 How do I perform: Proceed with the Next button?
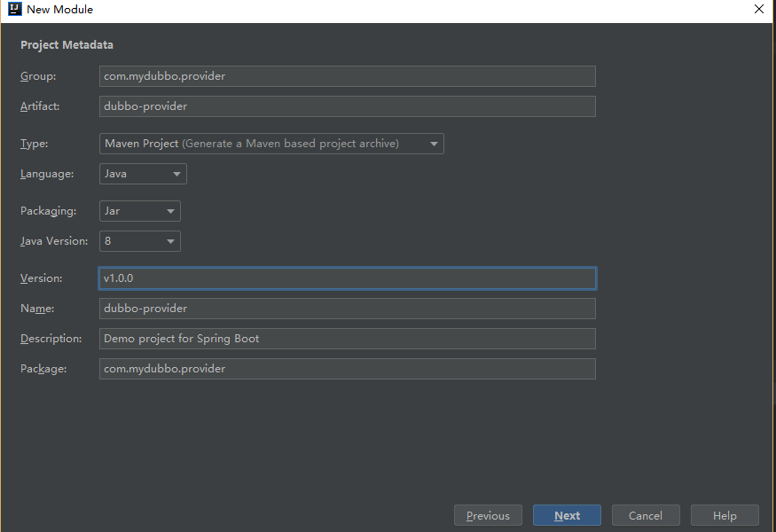pyautogui.click(x=568, y=515)
